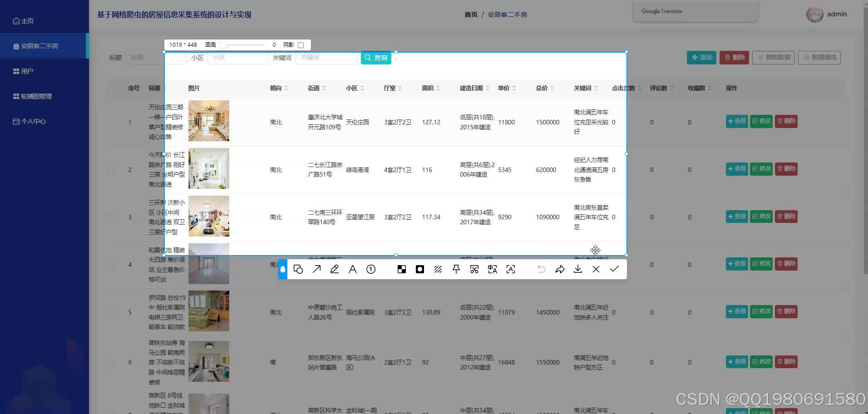Pin the screenshot to screen

pyautogui.click(x=456, y=269)
